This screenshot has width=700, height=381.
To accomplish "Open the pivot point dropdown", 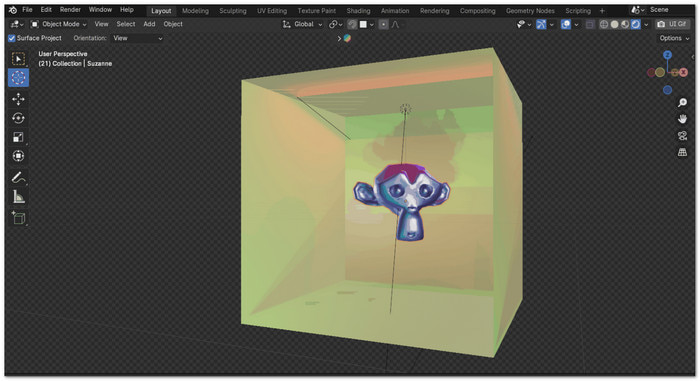I will 335,25.
